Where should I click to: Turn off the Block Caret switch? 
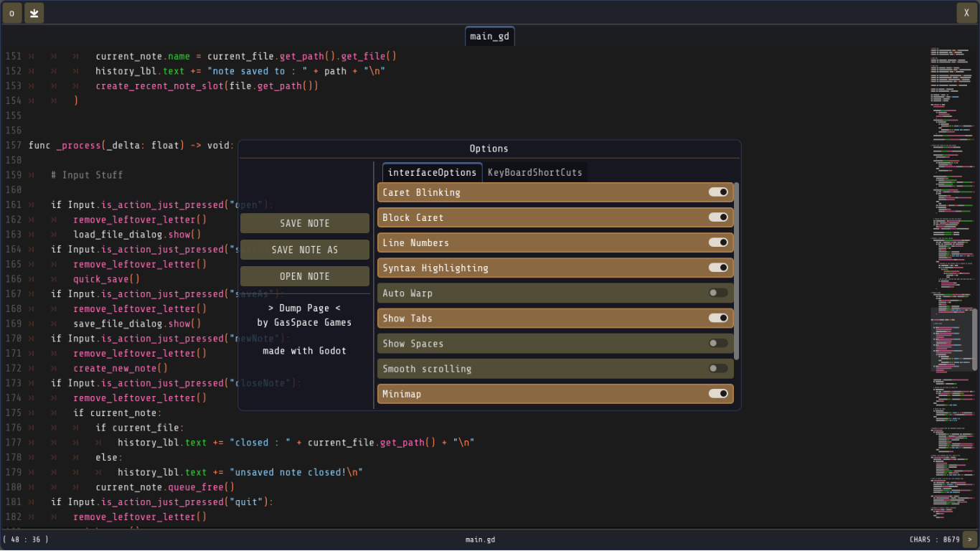click(x=718, y=217)
